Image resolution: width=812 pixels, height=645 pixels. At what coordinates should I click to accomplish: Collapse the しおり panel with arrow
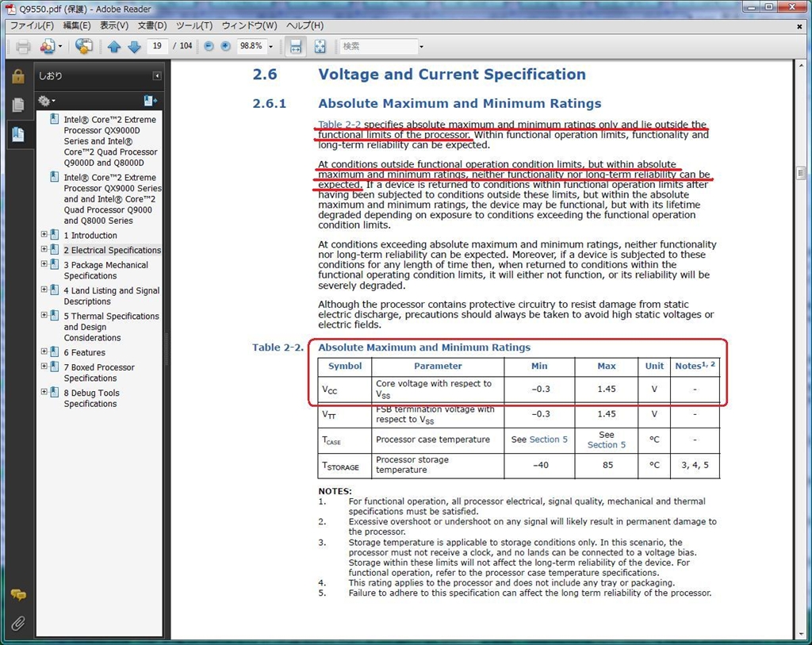(x=157, y=76)
